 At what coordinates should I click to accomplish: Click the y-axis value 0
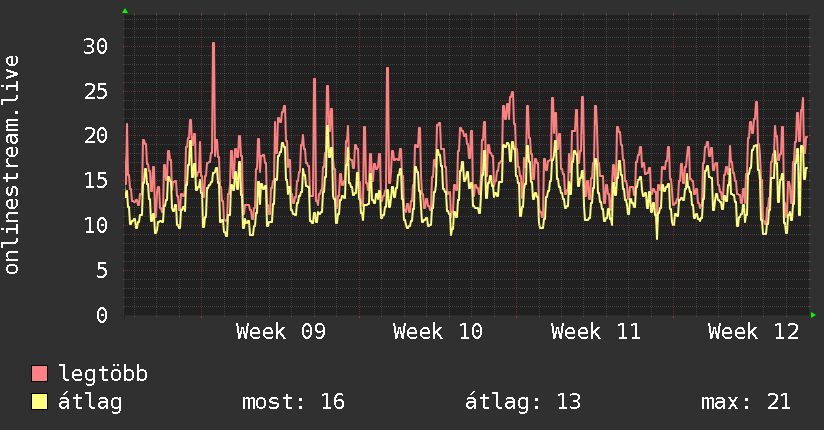[x=102, y=315]
